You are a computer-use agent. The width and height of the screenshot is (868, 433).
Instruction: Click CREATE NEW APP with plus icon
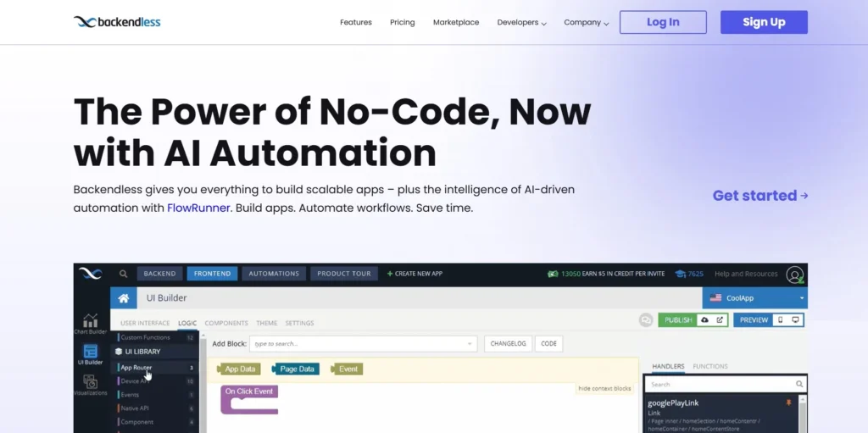[415, 274]
